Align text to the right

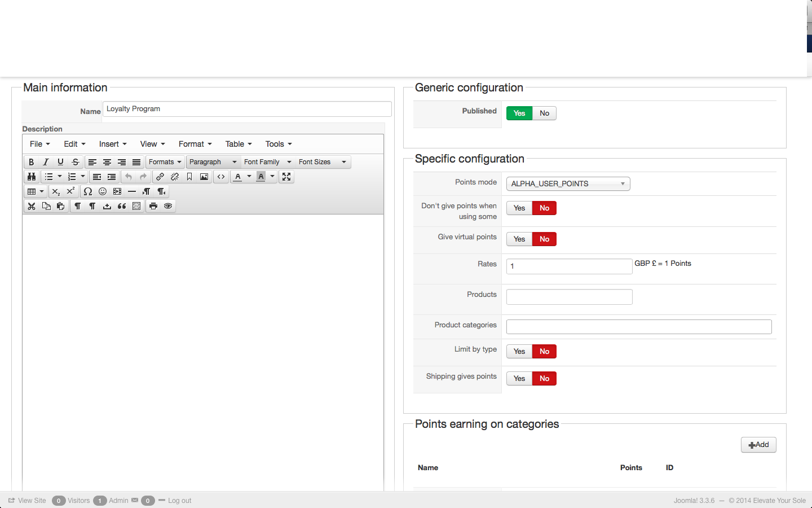[122, 162]
